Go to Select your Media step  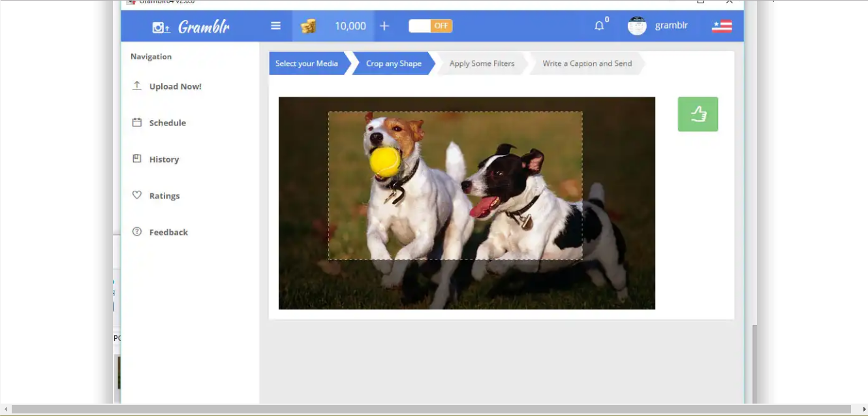coord(307,63)
